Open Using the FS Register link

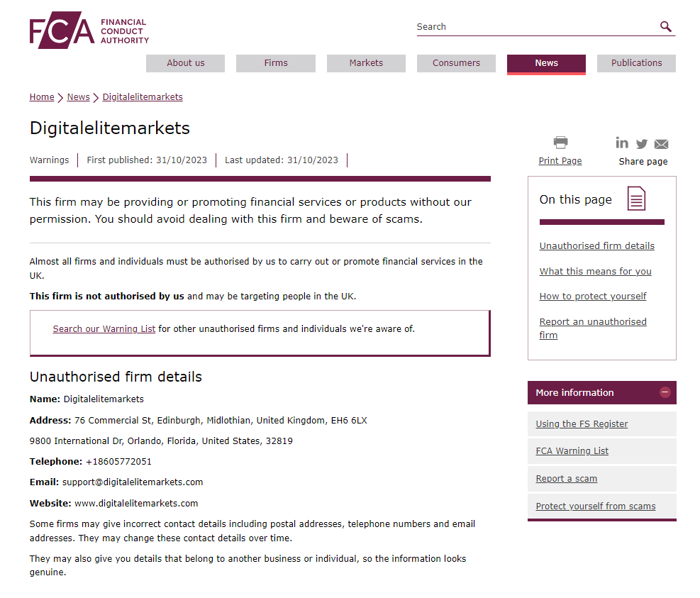coord(582,424)
